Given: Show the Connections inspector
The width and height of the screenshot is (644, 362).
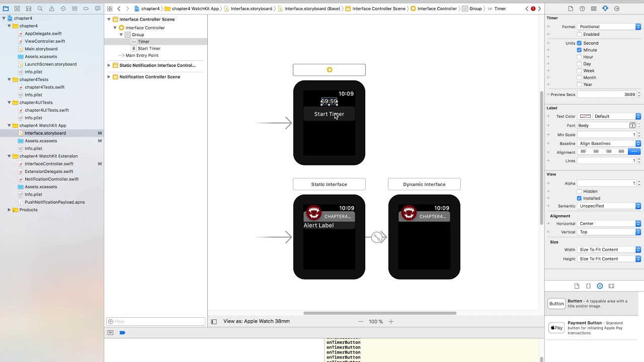Looking at the screenshot, I should (x=617, y=9).
